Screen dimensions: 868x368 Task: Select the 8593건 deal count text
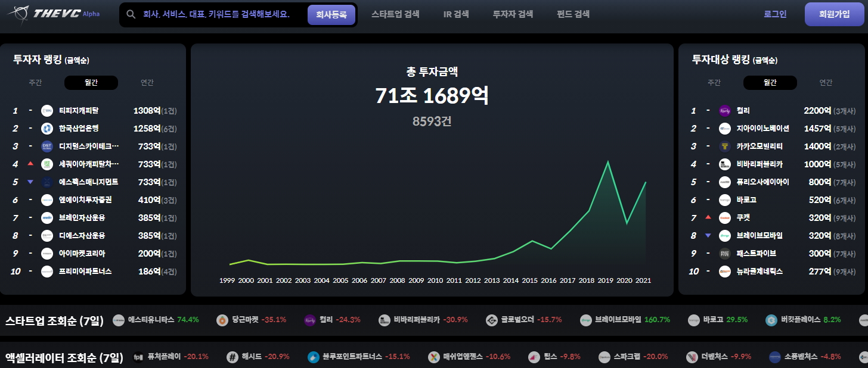432,121
